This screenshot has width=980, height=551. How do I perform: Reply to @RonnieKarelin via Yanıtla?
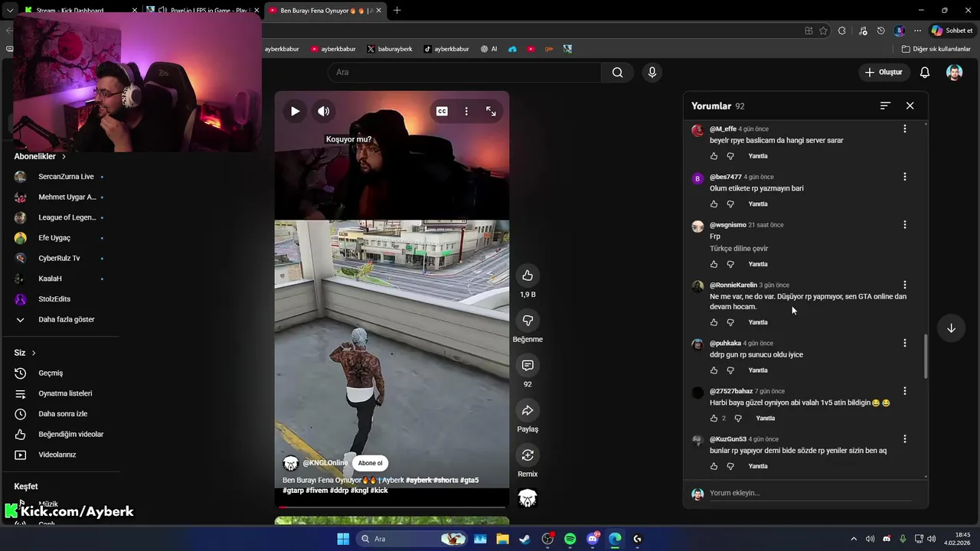[758, 322]
